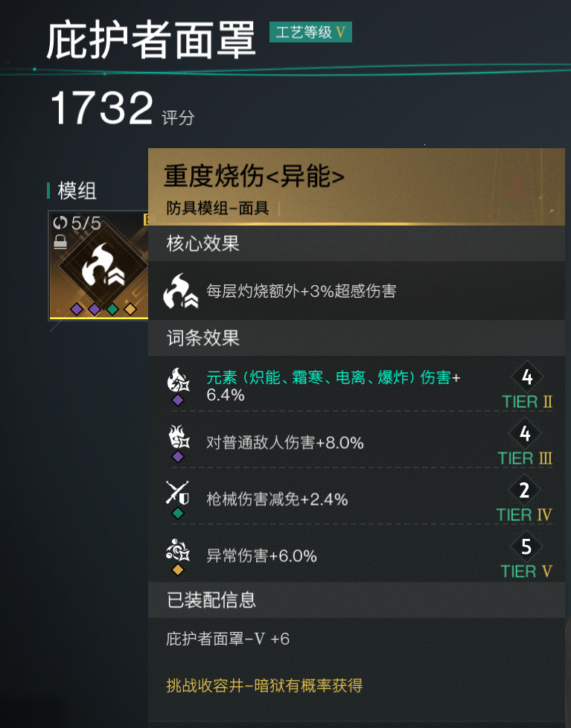Click the 1732 评分 score
The width and height of the screenshot is (571, 728).
click(x=123, y=108)
